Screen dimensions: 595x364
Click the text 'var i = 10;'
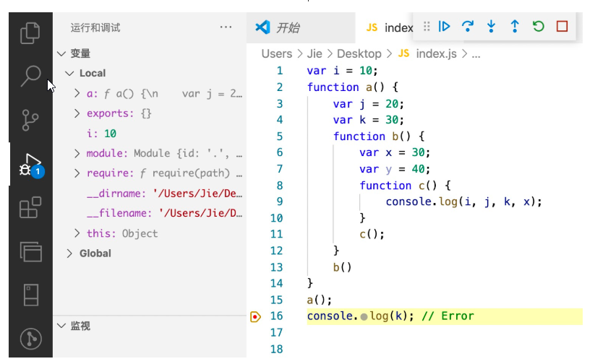(x=342, y=71)
